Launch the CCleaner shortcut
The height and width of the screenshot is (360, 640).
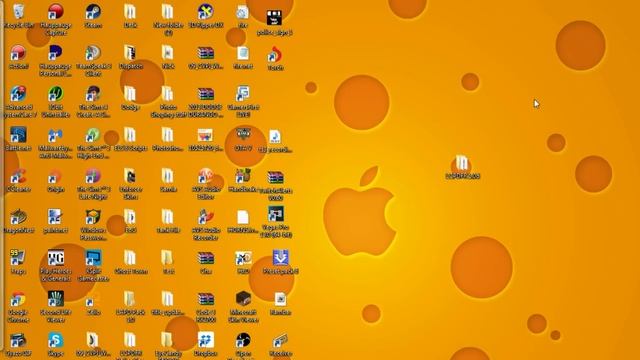tap(18, 180)
